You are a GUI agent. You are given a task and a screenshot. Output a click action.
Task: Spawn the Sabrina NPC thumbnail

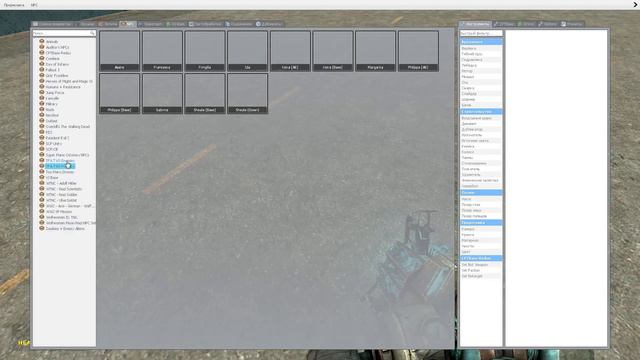(162, 93)
